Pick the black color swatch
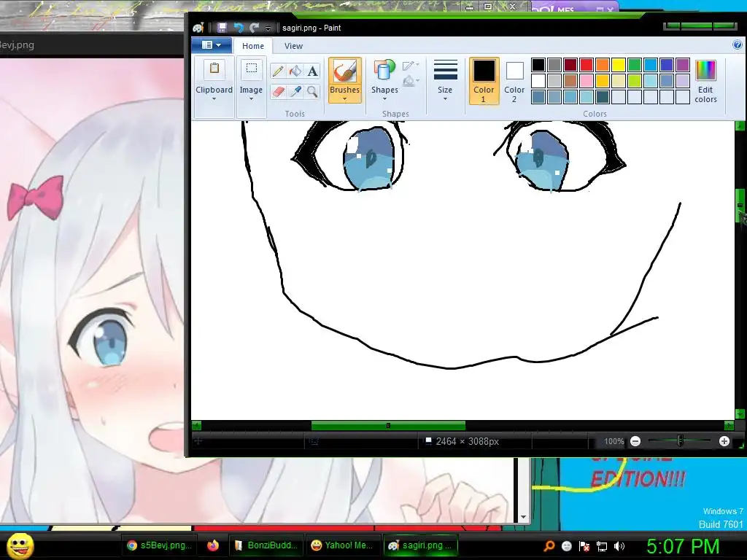Screen dimensions: 747x560 [538, 65]
